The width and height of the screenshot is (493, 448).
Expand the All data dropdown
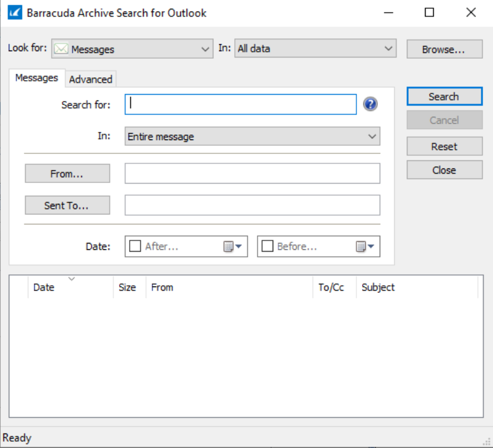[x=315, y=48]
